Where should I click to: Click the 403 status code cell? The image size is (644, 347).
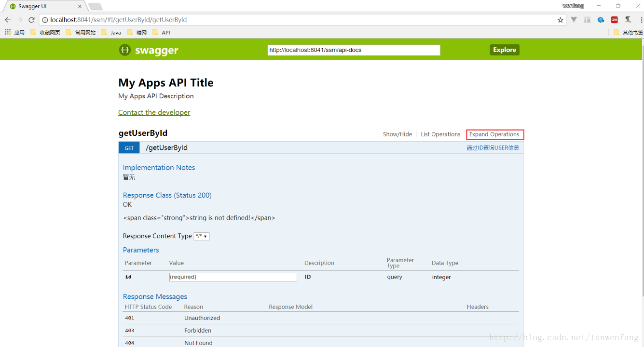(130, 331)
